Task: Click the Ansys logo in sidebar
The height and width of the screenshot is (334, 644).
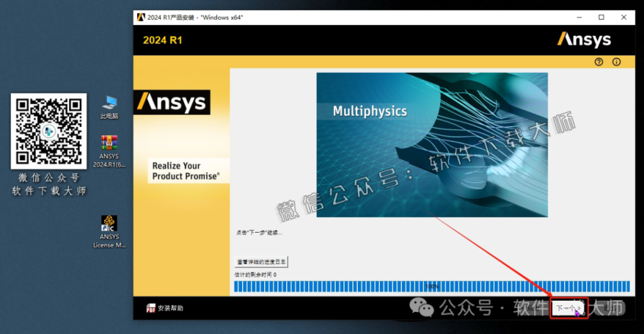Action: (172, 103)
